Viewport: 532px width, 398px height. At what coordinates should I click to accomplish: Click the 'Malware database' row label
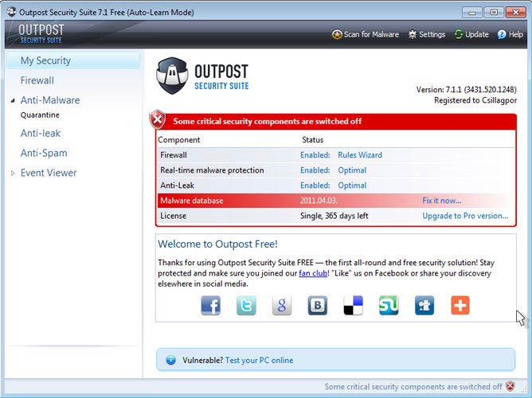[x=192, y=201]
